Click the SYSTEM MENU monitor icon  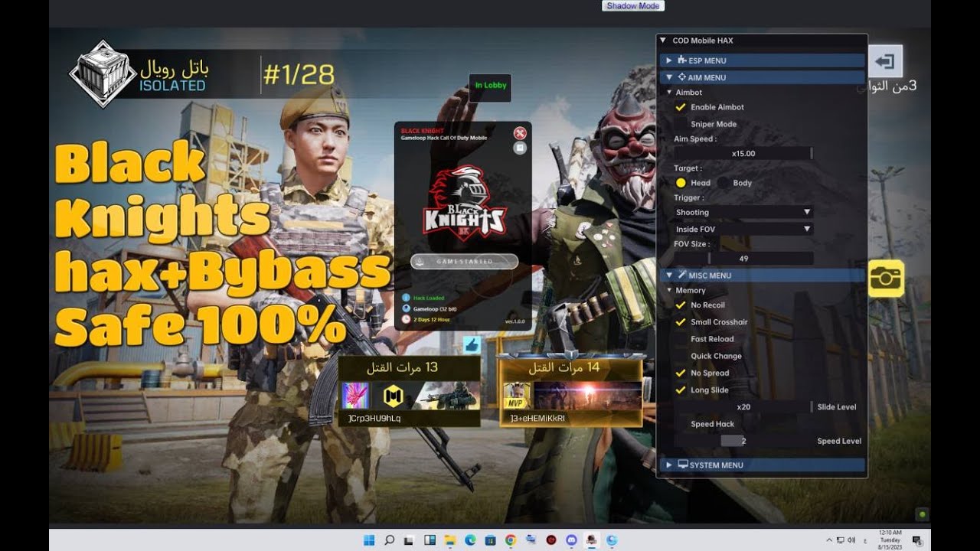tap(683, 465)
